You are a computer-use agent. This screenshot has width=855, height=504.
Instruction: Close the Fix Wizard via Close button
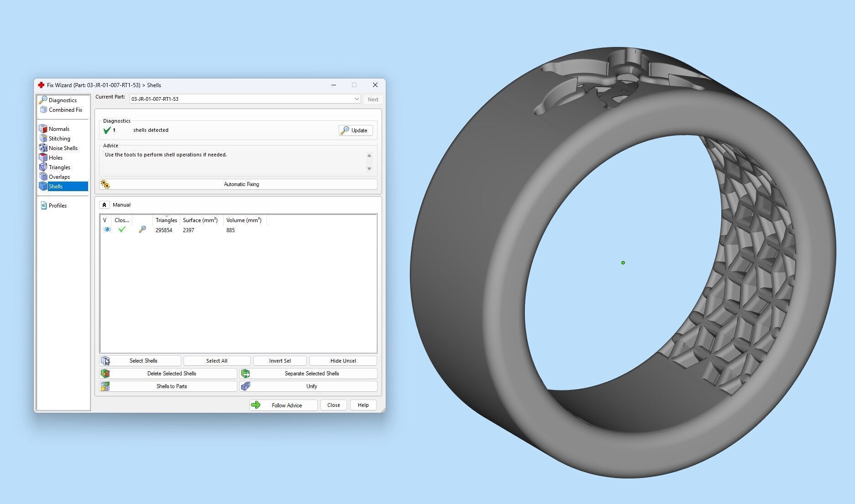(334, 405)
